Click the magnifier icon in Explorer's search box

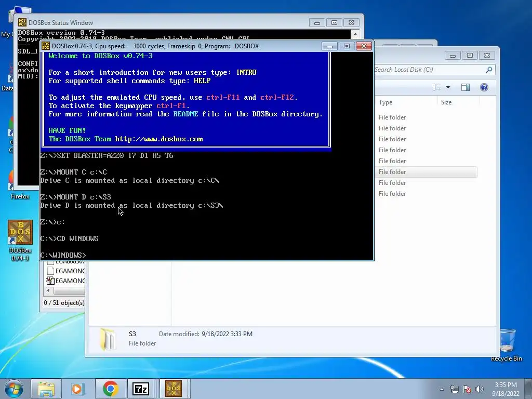[x=489, y=70]
